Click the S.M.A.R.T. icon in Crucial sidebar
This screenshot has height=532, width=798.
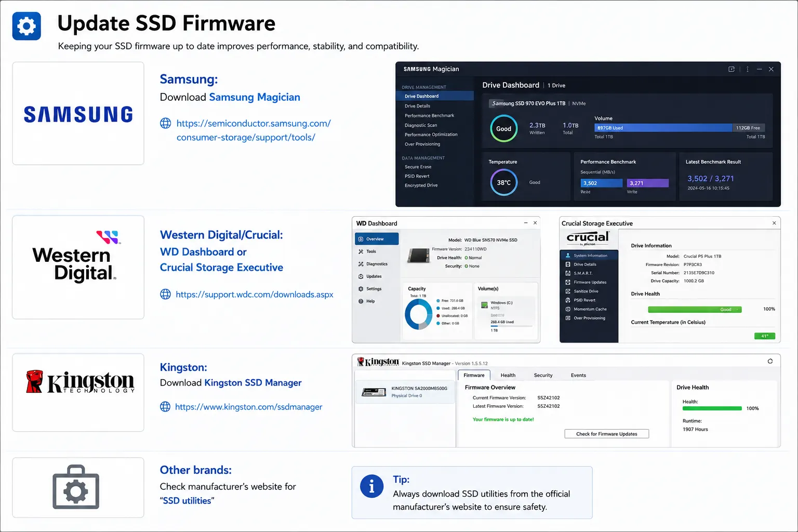pyautogui.click(x=568, y=273)
